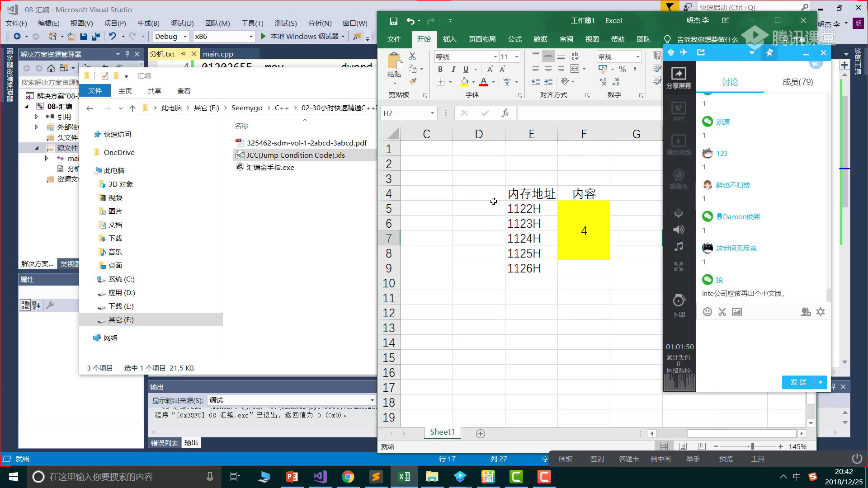Click the yellow merged cell containing 4

point(584,230)
